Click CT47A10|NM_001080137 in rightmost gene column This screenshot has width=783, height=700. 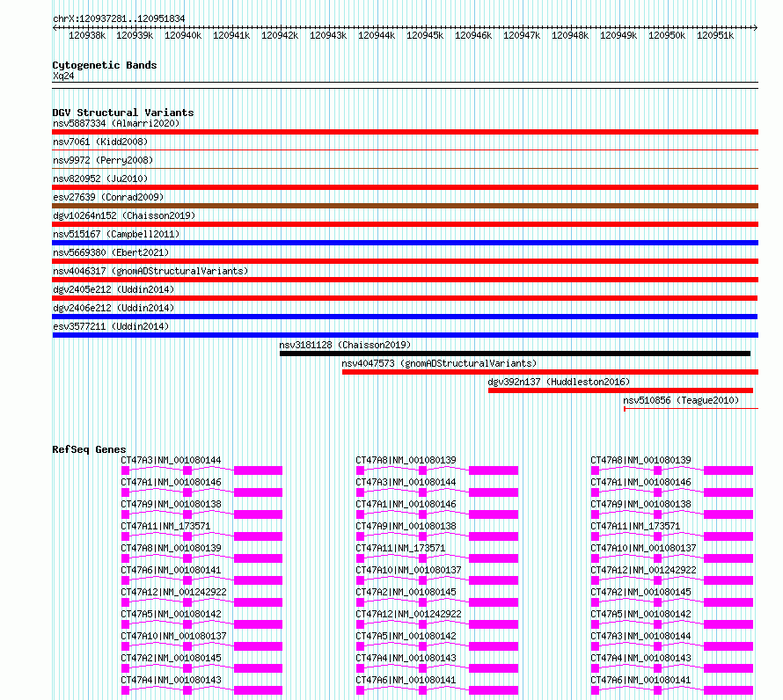click(x=643, y=548)
